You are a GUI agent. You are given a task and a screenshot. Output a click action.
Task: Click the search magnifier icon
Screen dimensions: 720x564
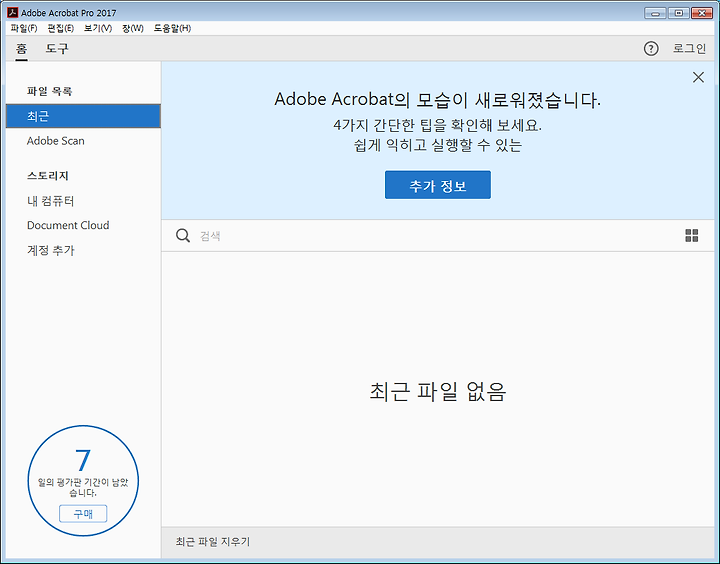click(x=183, y=236)
